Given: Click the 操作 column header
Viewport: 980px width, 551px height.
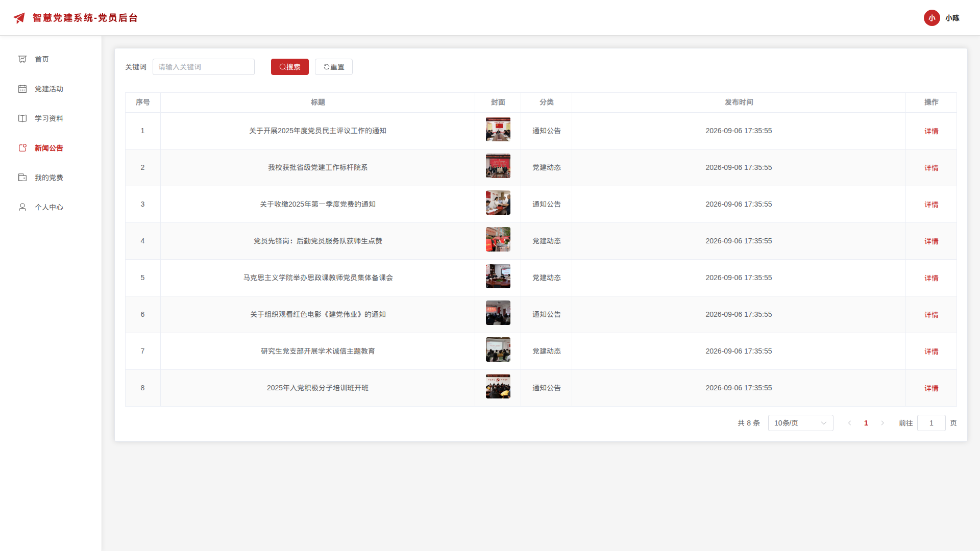Looking at the screenshot, I should [x=932, y=102].
